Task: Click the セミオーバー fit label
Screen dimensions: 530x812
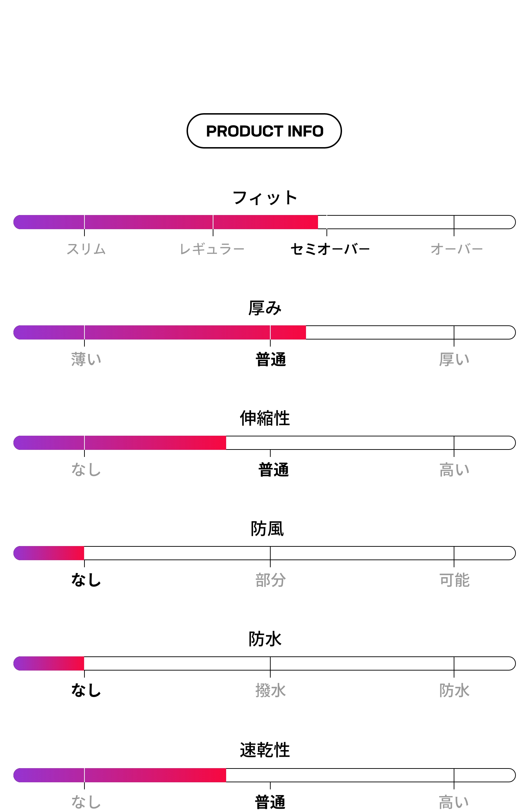Action: pyautogui.click(x=330, y=249)
